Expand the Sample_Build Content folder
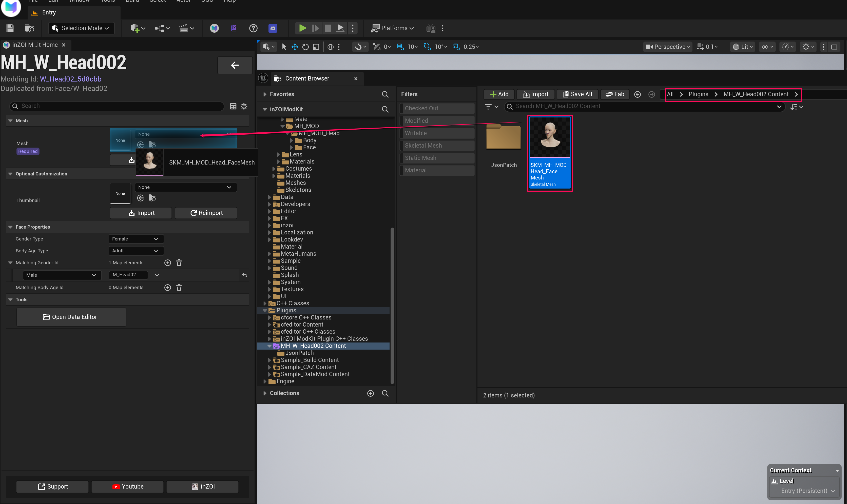The height and width of the screenshot is (504, 847). tap(269, 360)
